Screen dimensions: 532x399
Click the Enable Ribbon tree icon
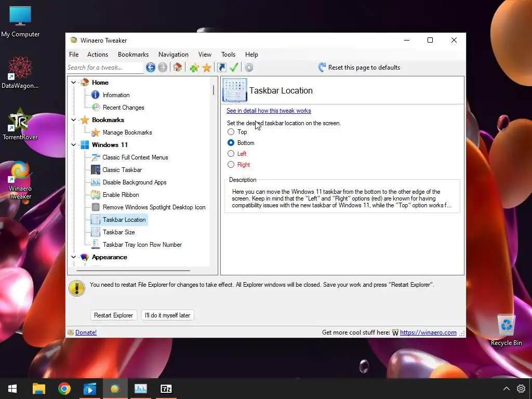(96, 195)
